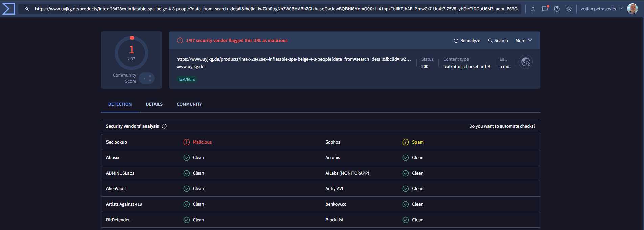
Task: Click the Reanalyze button
Action: tap(467, 41)
